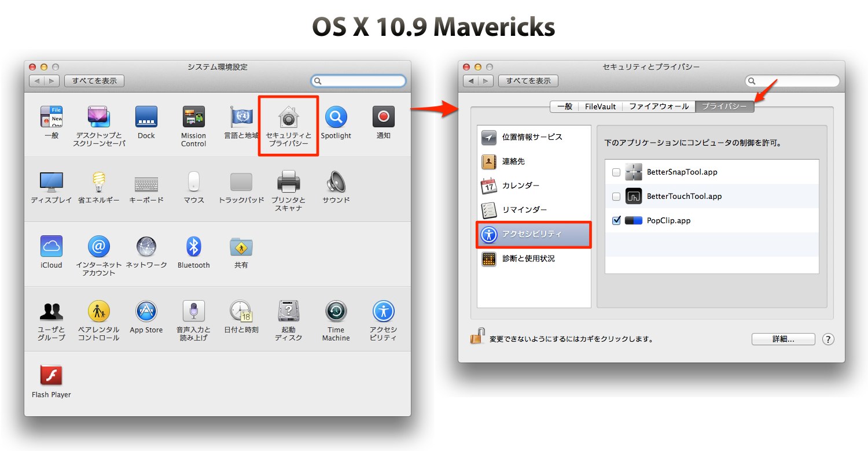
Task: Open ディスプレイ preferences
Action: coord(52,182)
